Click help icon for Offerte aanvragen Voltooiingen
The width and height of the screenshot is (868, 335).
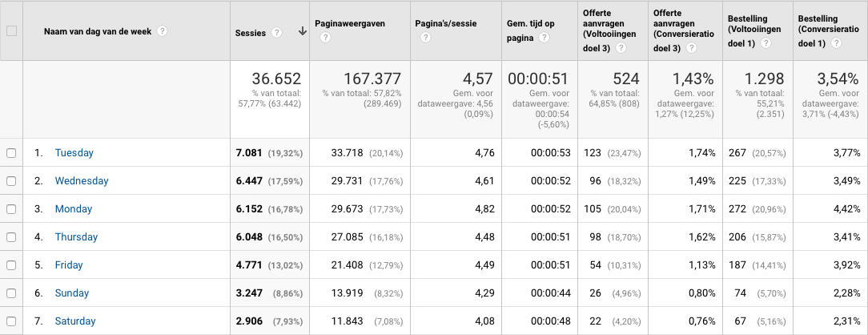621,48
